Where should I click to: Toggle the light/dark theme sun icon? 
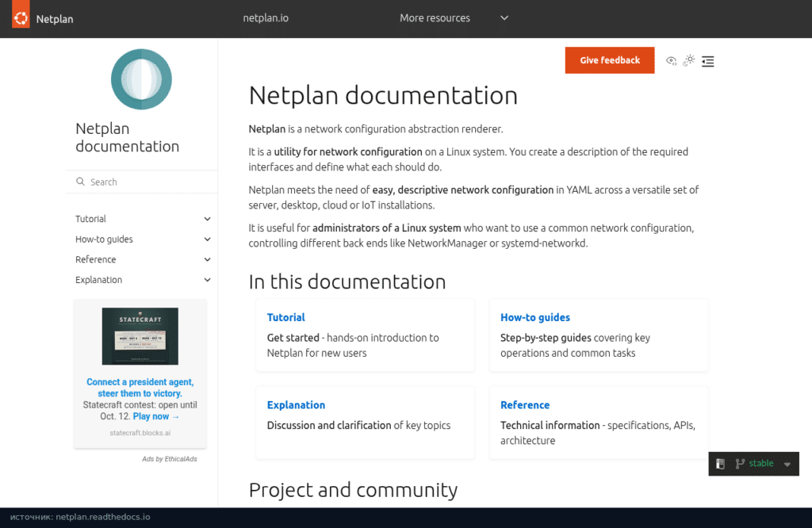[689, 60]
